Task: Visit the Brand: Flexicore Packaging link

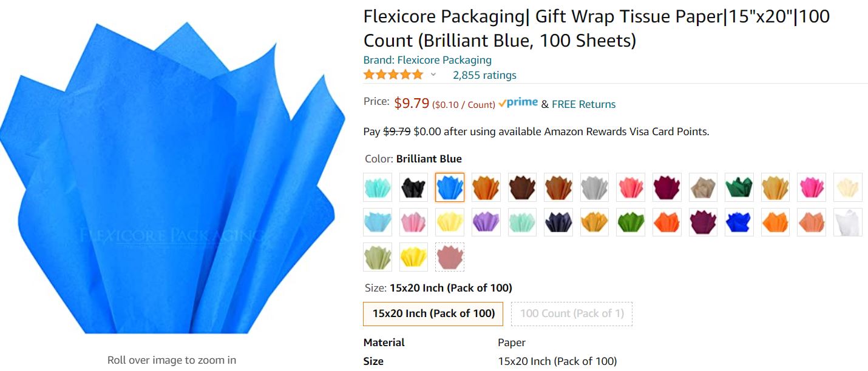Action: (x=427, y=60)
